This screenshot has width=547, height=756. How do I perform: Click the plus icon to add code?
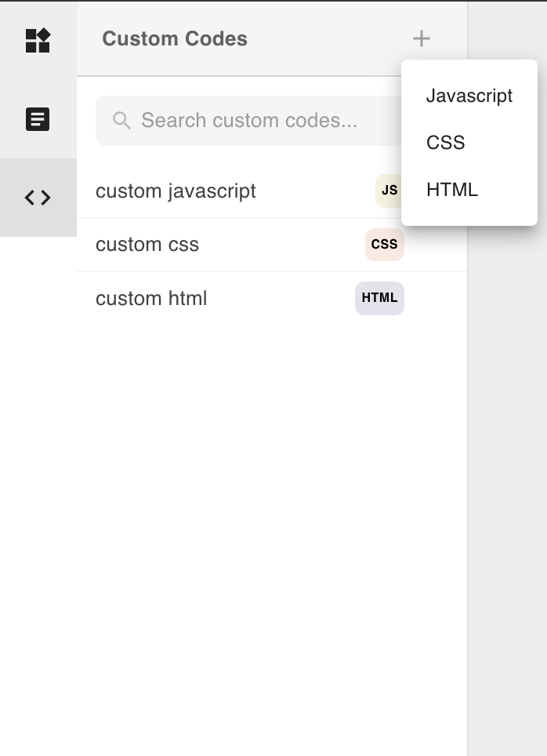[422, 38]
